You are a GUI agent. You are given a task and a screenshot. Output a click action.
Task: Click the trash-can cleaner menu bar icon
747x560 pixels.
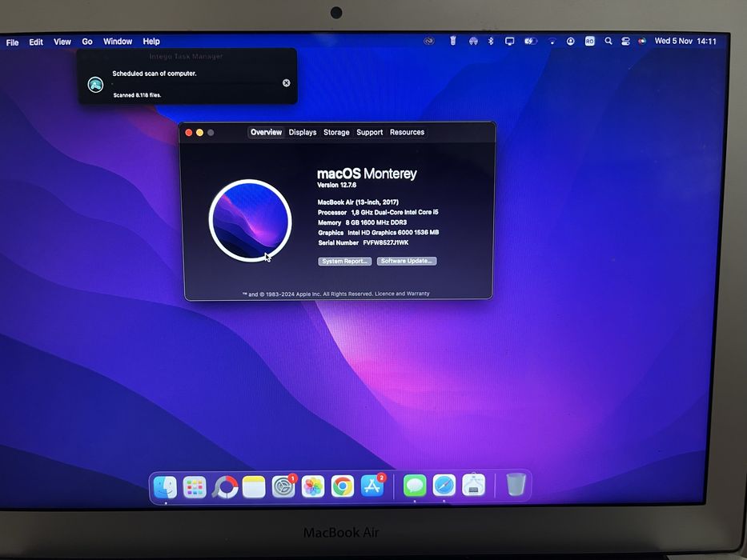click(453, 41)
